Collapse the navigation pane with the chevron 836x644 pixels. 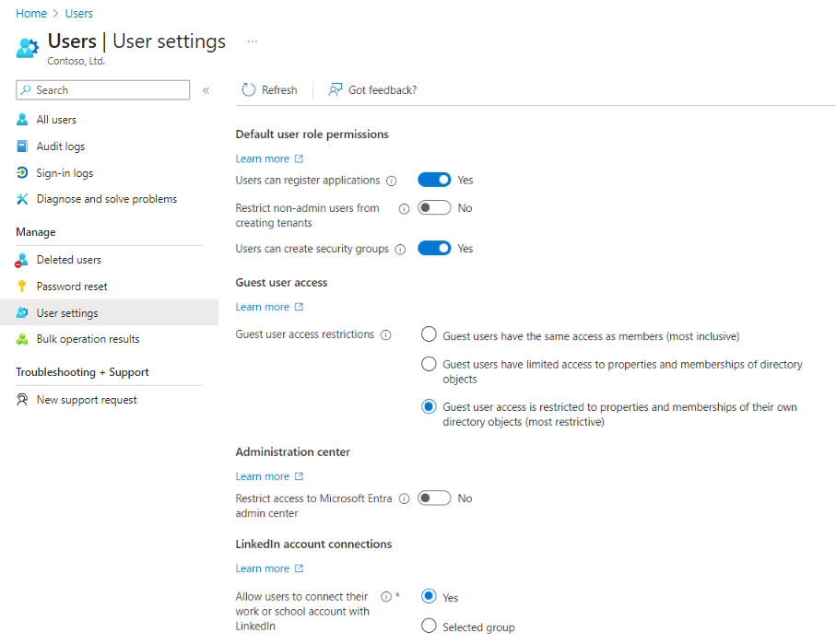point(206,89)
